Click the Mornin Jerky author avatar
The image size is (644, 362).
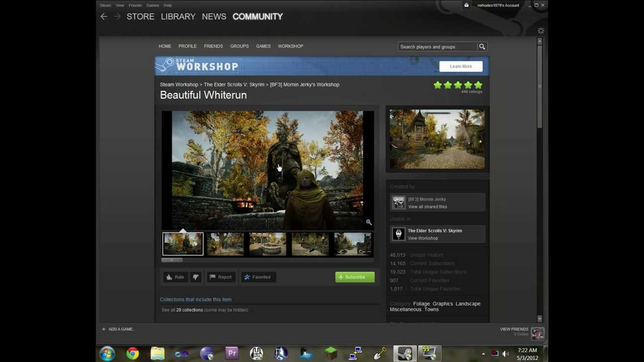coord(398,203)
